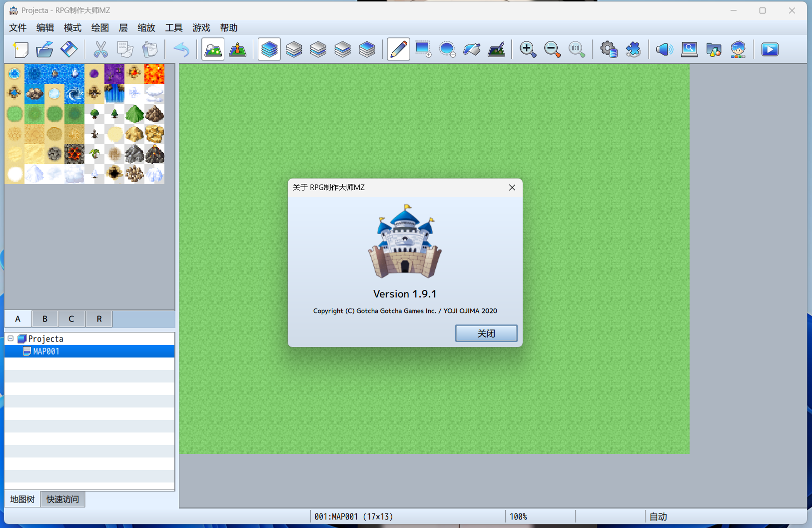Viewport: 812px width, 528px height.
Task: Click the Copy icon in the toolbar
Action: click(125, 49)
